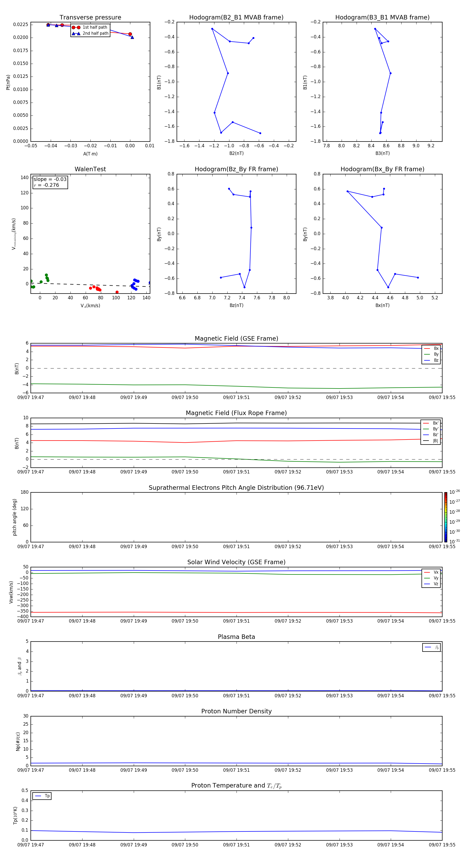This screenshot has height=868, width=473.
Task: Click the Vy entry in velocity legend
Action: point(431,578)
